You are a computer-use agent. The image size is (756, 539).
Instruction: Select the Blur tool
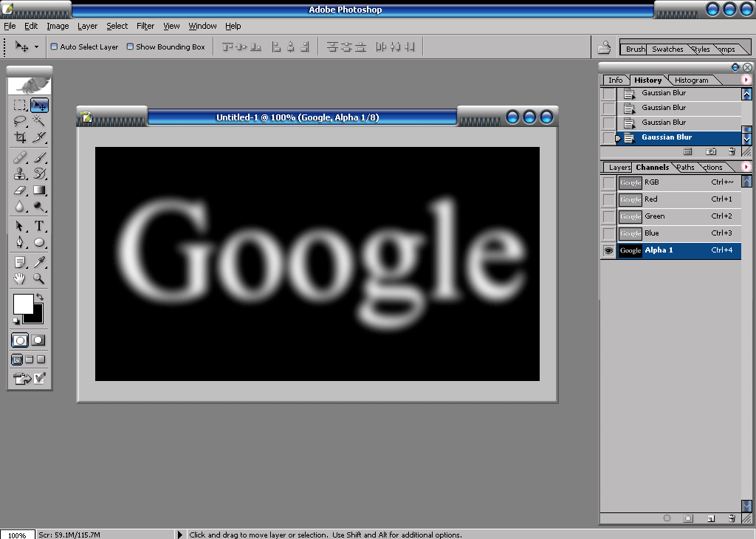click(20, 207)
